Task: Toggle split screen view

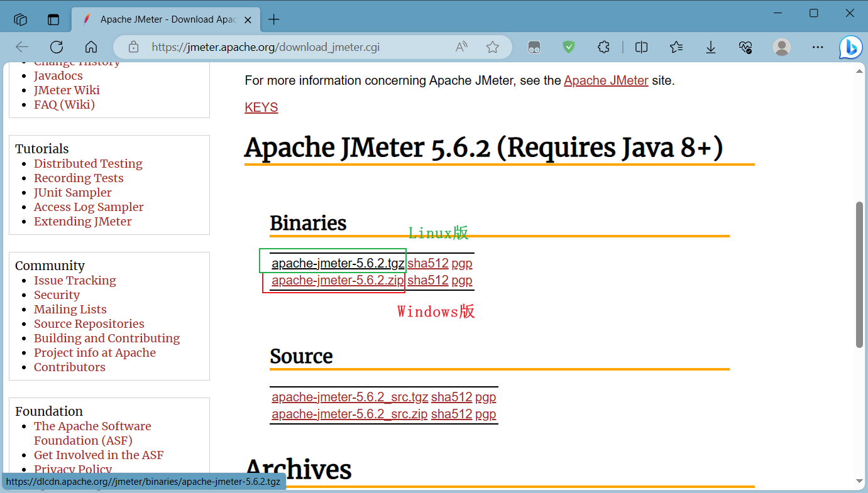Action: 641,47
